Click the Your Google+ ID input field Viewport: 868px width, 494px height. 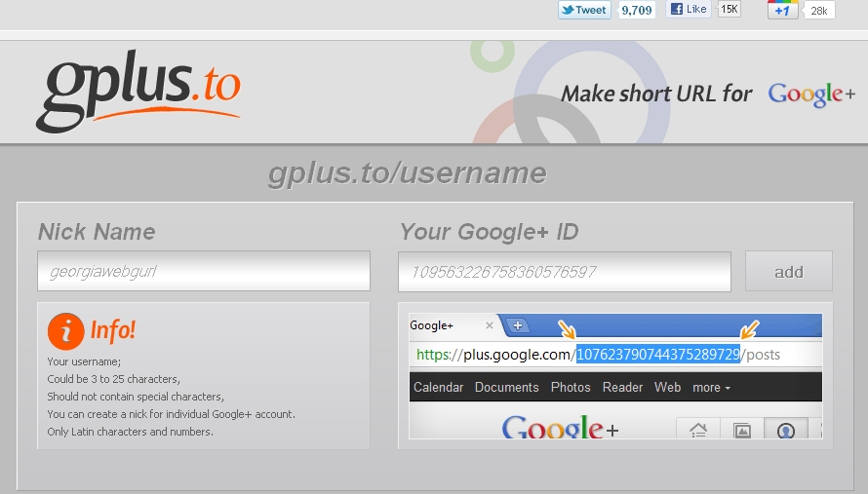coord(564,272)
